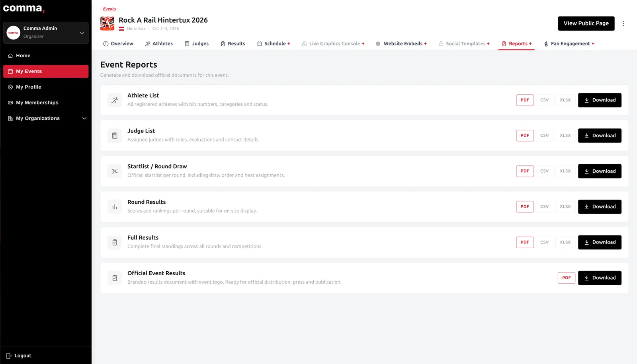Expand the My Organizations submenu chevron
Image resolution: width=637 pixels, height=364 pixels.
[x=84, y=119]
